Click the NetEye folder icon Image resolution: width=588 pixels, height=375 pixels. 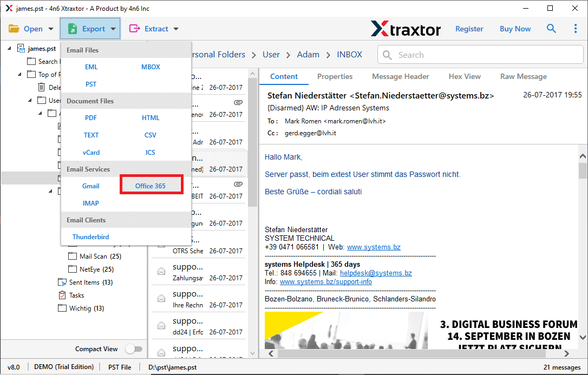click(73, 269)
